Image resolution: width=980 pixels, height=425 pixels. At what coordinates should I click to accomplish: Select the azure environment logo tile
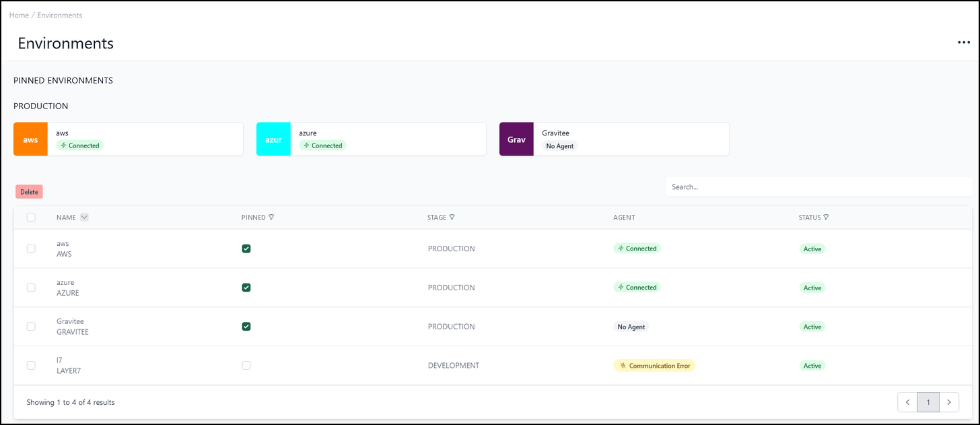(273, 139)
